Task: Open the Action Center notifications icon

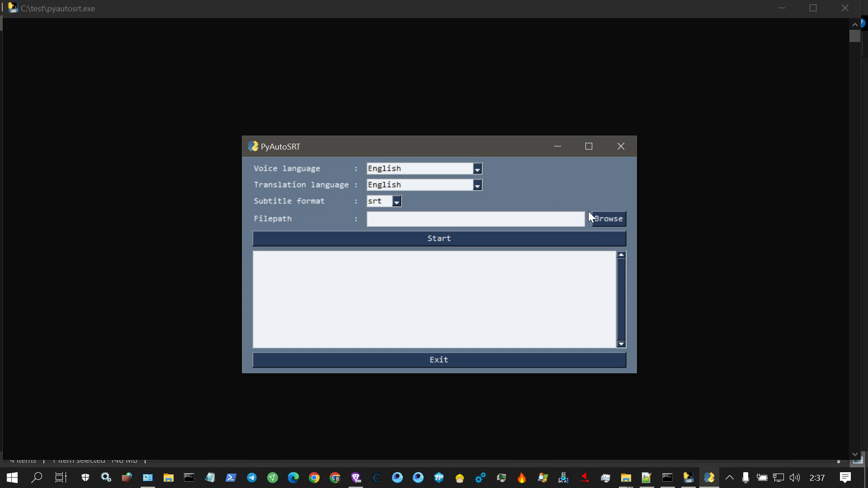Action: [845, 478]
